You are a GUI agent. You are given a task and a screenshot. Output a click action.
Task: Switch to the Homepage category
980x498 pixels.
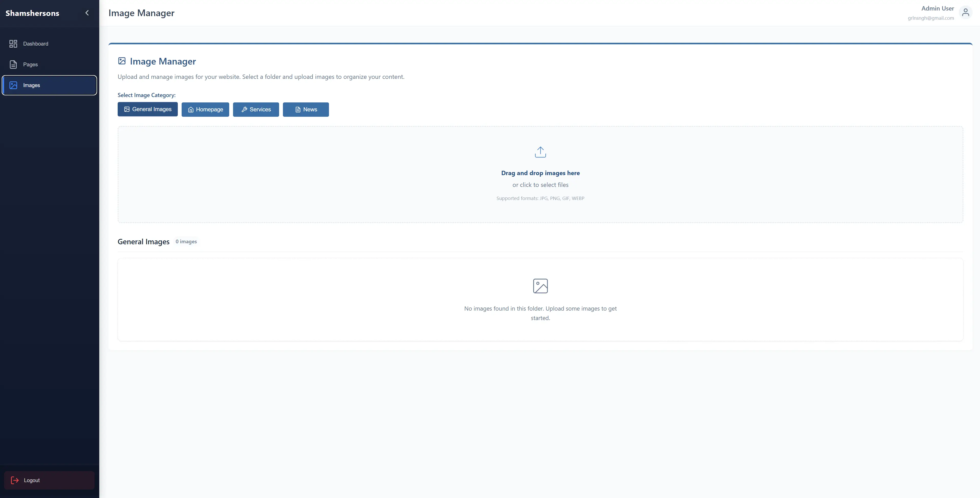pos(205,110)
